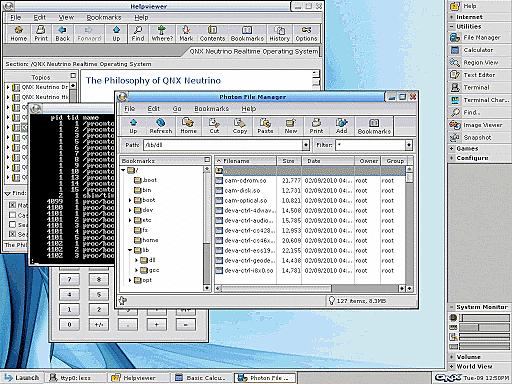The width and height of the screenshot is (512, 384).
Task: Launch Calculator from the shelf
Action: click(478, 50)
